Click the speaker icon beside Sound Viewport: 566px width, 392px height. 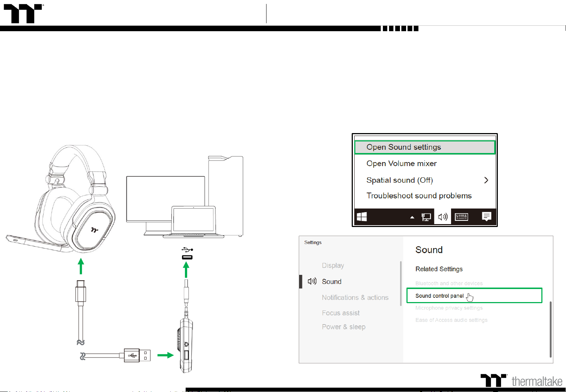312,281
